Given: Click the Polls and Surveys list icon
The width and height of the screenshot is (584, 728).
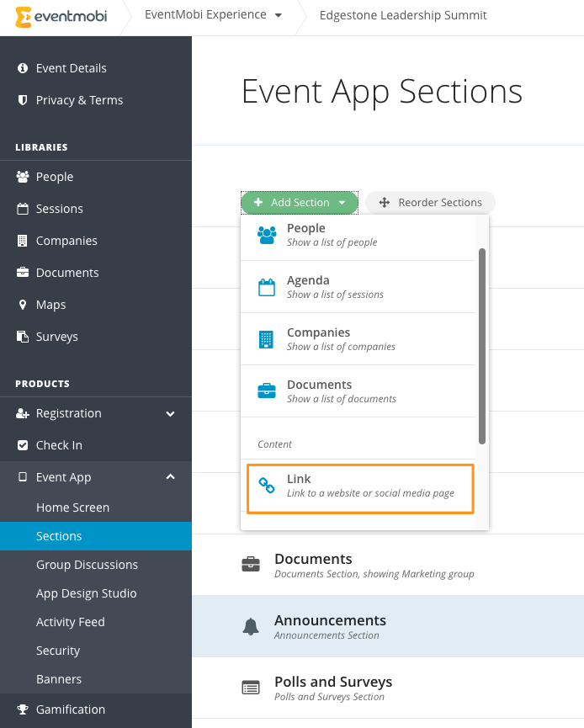Looking at the screenshot, I should tap(251, 687).
